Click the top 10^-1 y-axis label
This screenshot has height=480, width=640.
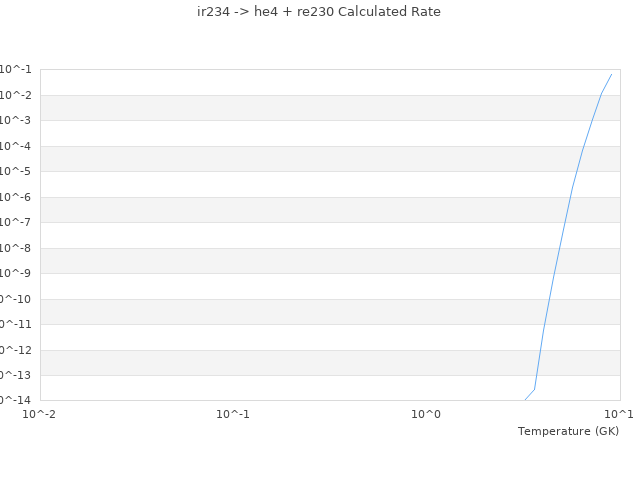tap(16, 69)
